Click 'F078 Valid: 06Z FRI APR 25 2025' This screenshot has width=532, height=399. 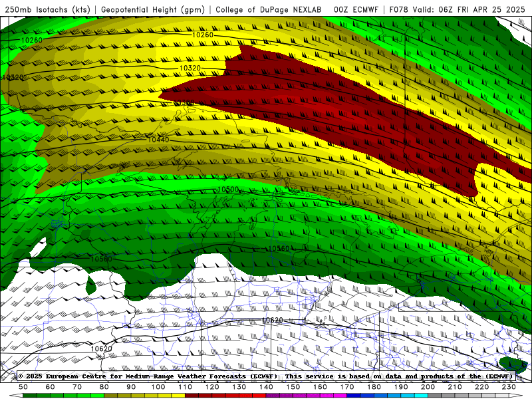click(457, 10)
